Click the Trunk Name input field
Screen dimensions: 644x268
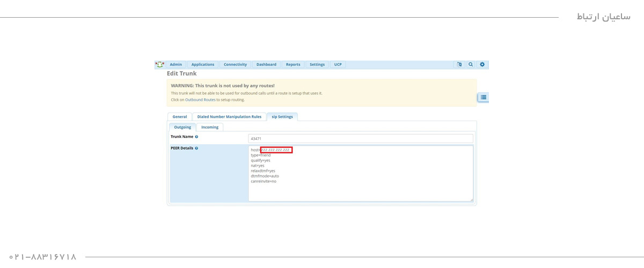click(x=361, y=138)
